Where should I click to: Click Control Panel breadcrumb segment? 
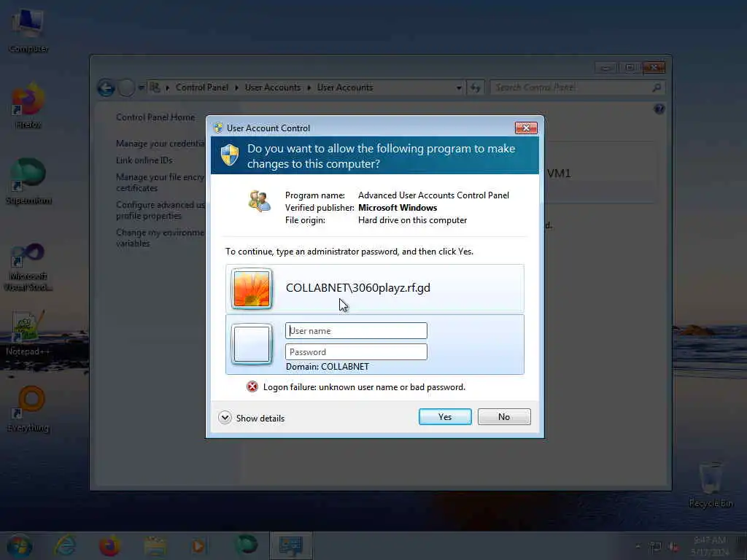tap(201, 87)
